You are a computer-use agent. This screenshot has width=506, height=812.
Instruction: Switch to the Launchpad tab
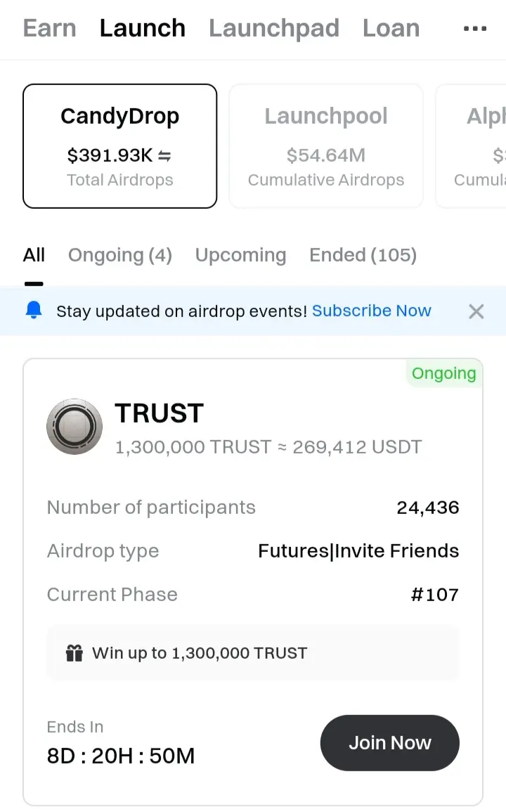(274, 28)
